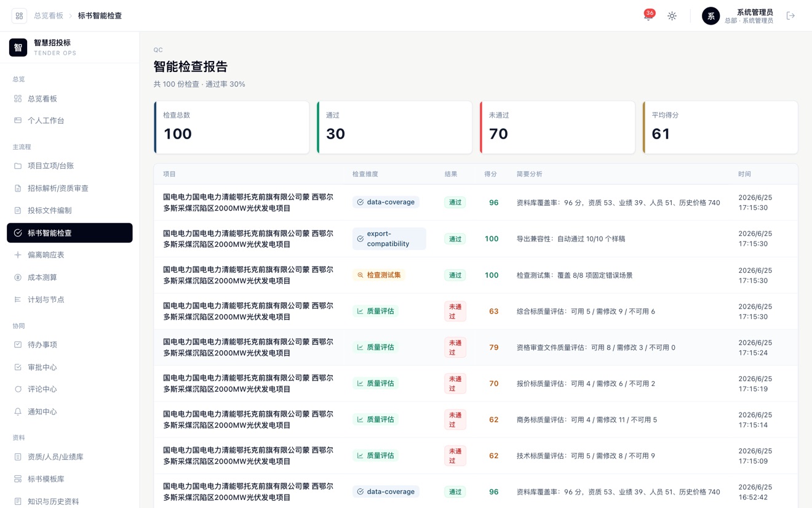Go to 项目立项/台账 page

[70, 166]
